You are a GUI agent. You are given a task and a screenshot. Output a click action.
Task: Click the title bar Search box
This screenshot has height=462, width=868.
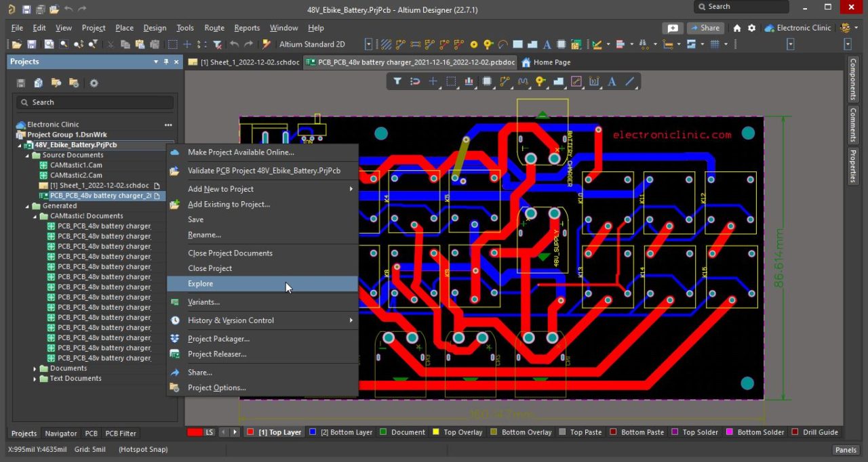pyautogui.click(x=741, y=7)
